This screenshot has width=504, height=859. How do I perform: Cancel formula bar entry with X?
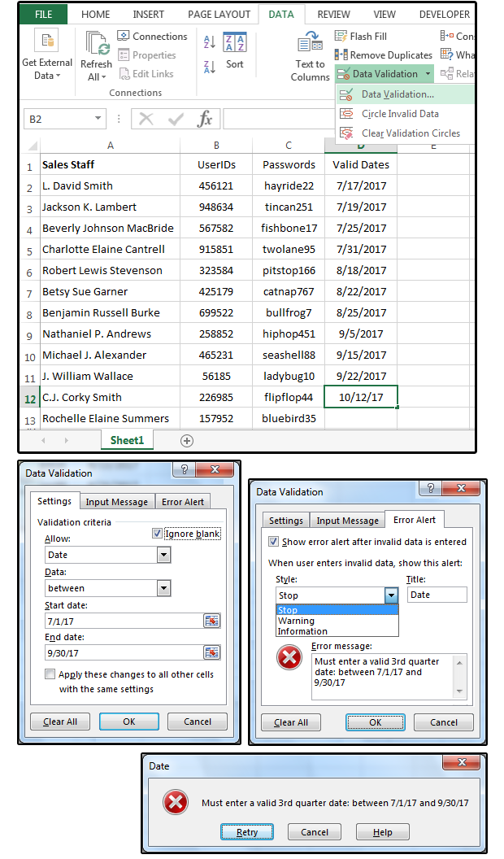(146, 119)
